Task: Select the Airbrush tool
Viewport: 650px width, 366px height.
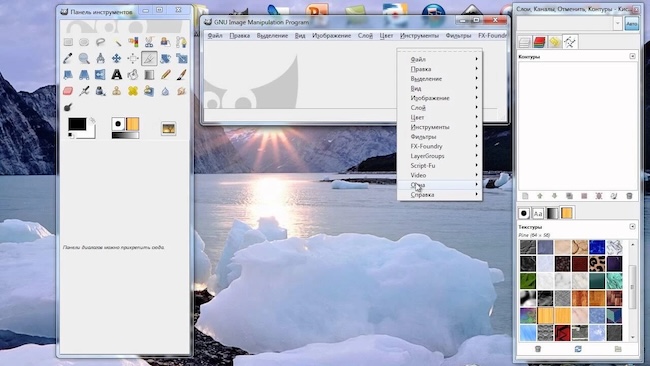Action: pos(84,91)
